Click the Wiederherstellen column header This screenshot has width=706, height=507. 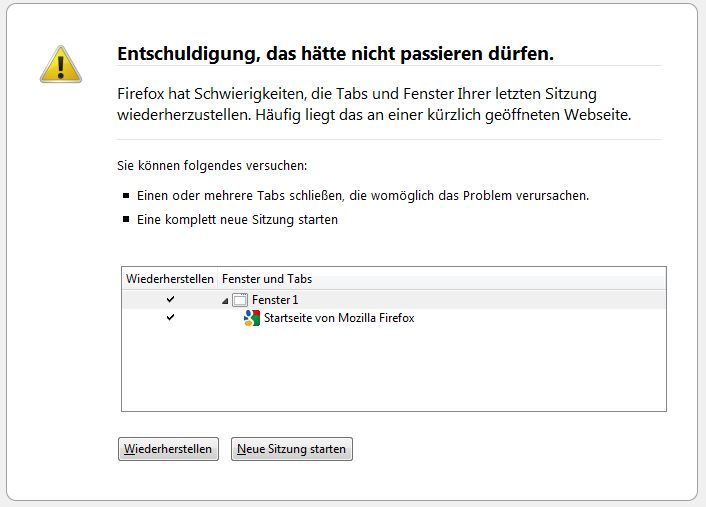(x=169, y=279)
